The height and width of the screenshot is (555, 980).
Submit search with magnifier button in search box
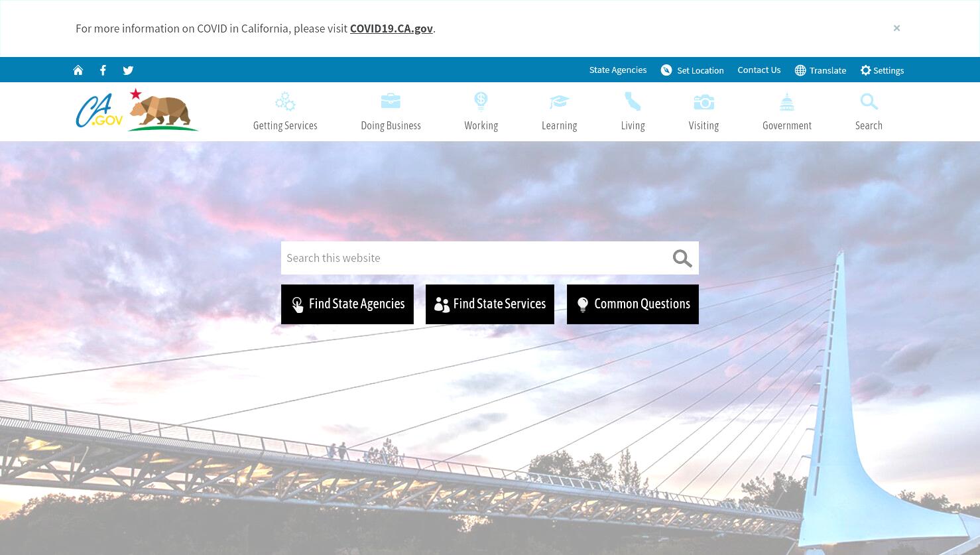point(682,259)
